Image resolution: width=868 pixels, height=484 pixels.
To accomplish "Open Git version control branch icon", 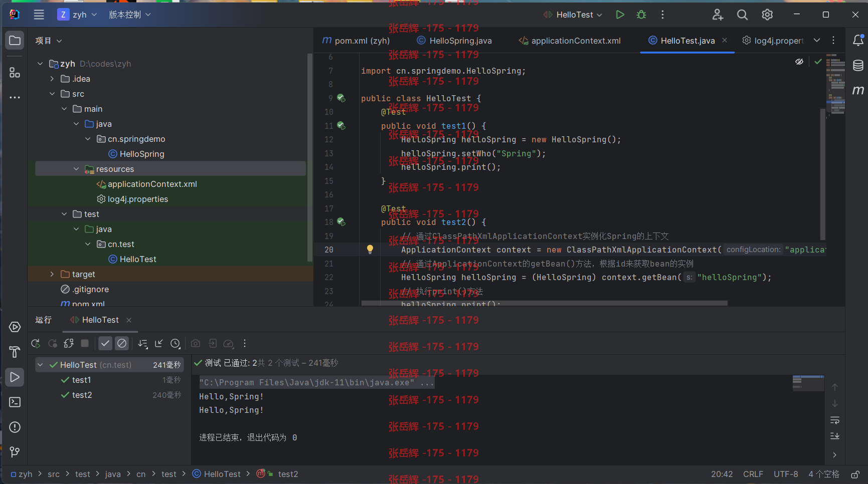I will (15, 452).
